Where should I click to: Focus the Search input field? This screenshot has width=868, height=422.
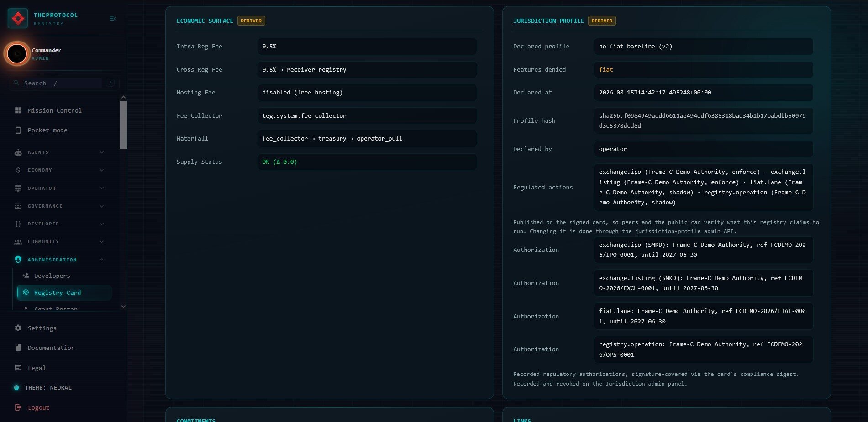[x=63, y=83]
